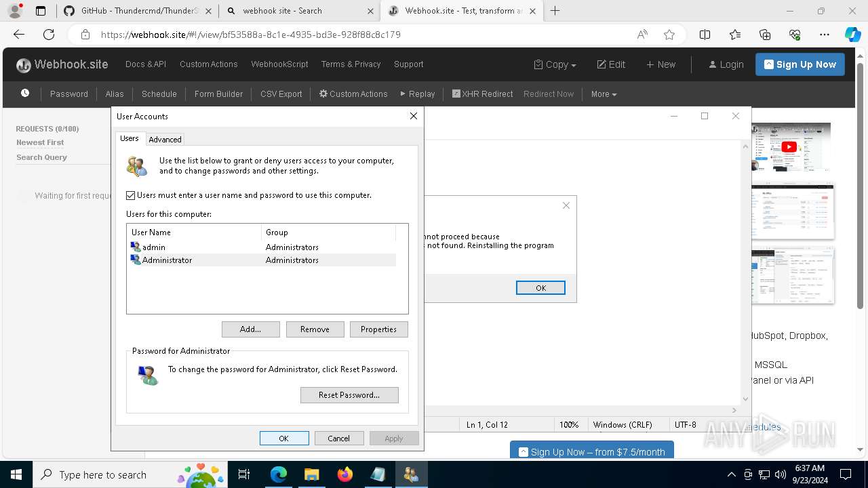
Task: Click OK in the error dialog
Action: pyautogui.click(x=540, y=288)
